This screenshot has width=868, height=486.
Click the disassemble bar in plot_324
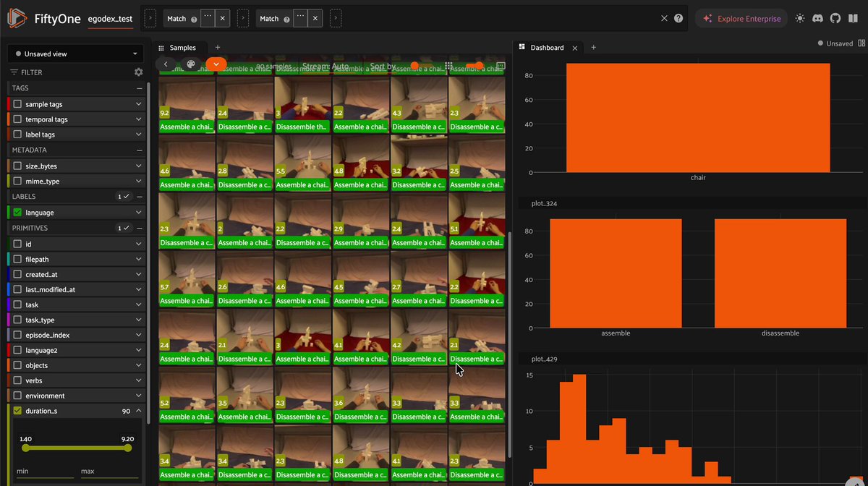(x=780, y=273)
